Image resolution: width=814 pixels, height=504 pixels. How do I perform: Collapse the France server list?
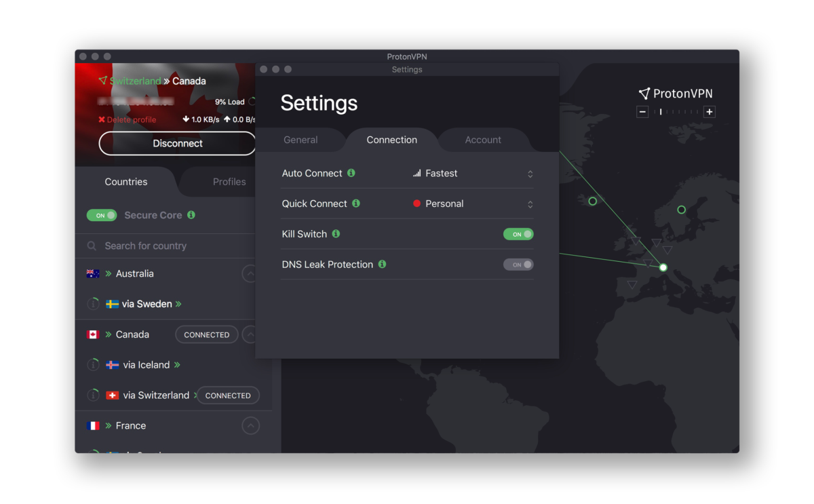pyautogui.click(x=251, y=426)
